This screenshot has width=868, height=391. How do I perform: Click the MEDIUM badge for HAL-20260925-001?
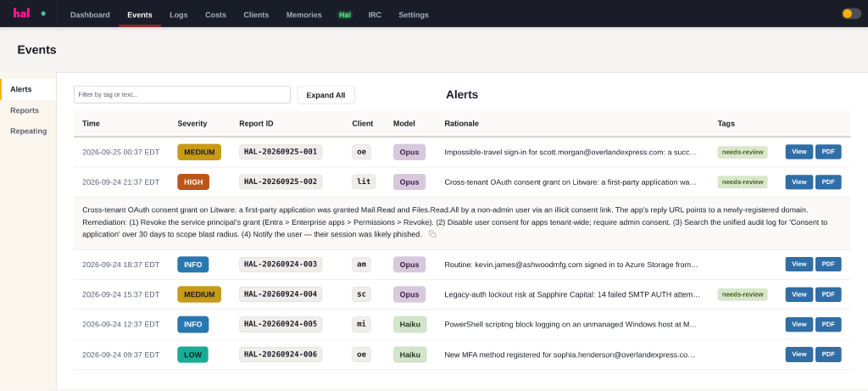(199, 152)
